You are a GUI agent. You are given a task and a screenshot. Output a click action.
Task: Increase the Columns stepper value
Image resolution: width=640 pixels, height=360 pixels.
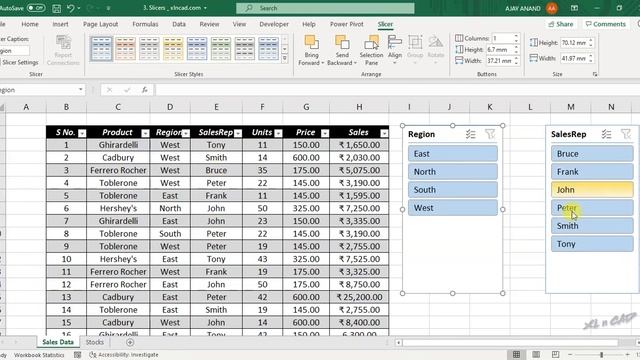pyautogui.click(x=516, y=36)
